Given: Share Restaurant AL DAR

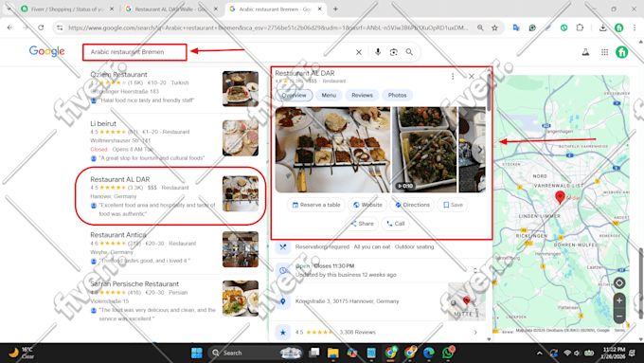Looking at the screenshot, I should click(x=362, y=224).
